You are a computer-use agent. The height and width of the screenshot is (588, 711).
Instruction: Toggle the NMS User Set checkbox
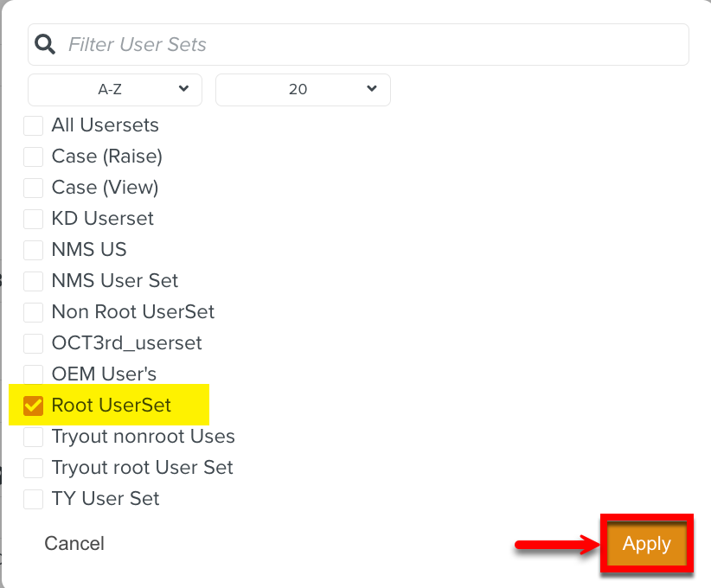click(x=34, y=281)
